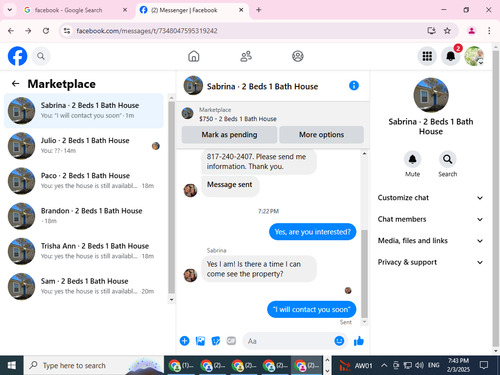
Task: Select the Messenger | Facebook tab
Action: (x=192, y=10)
